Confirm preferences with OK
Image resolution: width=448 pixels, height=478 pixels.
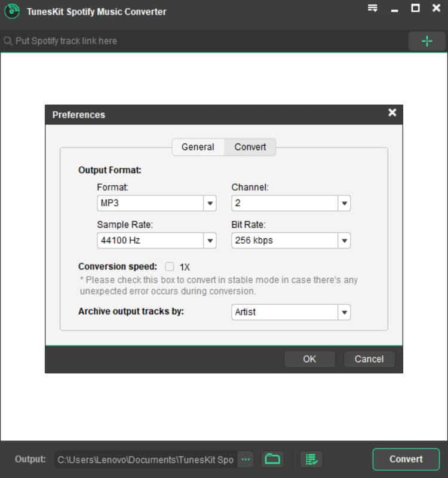[x=309, y=359]
